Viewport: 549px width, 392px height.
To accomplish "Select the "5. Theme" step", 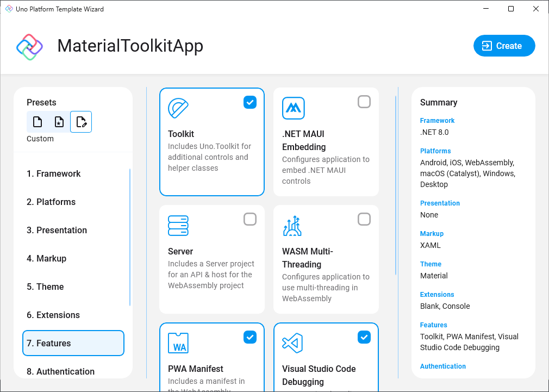I will click(x=45, y=287).
